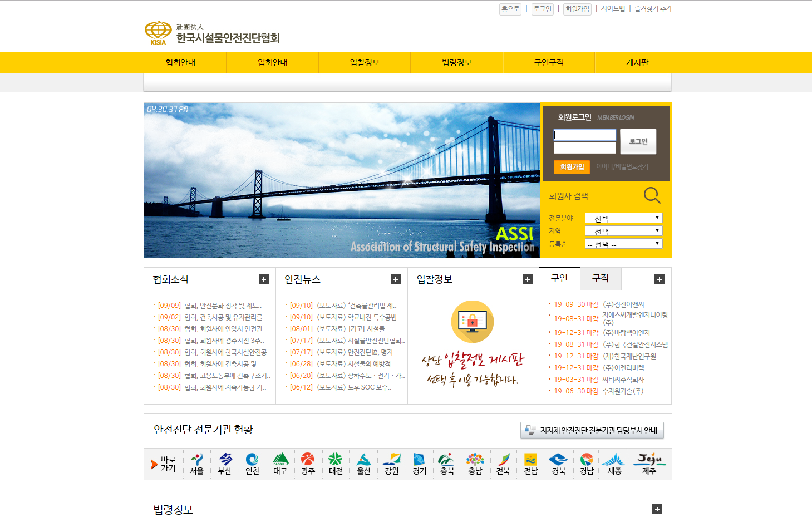Open [08/01] (보도자료) [기고] 시설물 item
This screenshot has width=812, height=522.
(339, 329)
